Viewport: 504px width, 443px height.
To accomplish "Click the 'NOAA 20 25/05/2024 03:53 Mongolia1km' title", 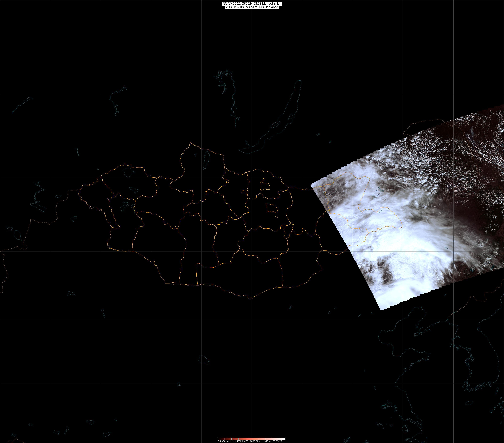I will click(x=252, y=4).
